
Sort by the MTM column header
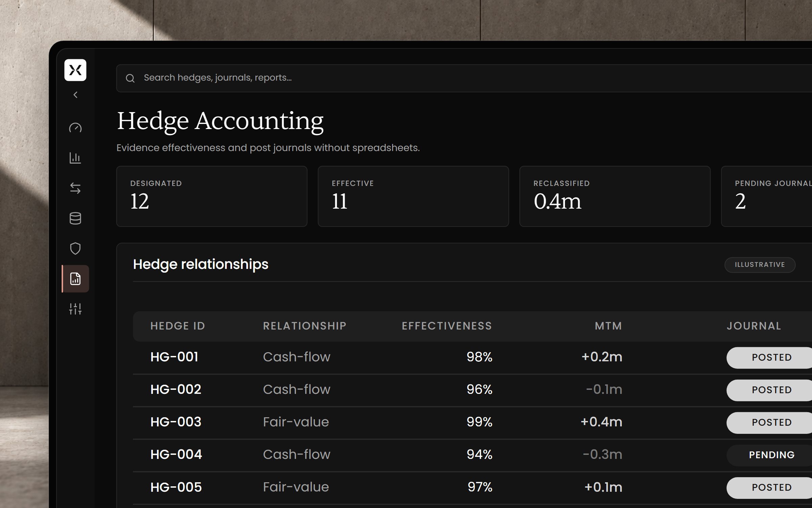[608, 326]
